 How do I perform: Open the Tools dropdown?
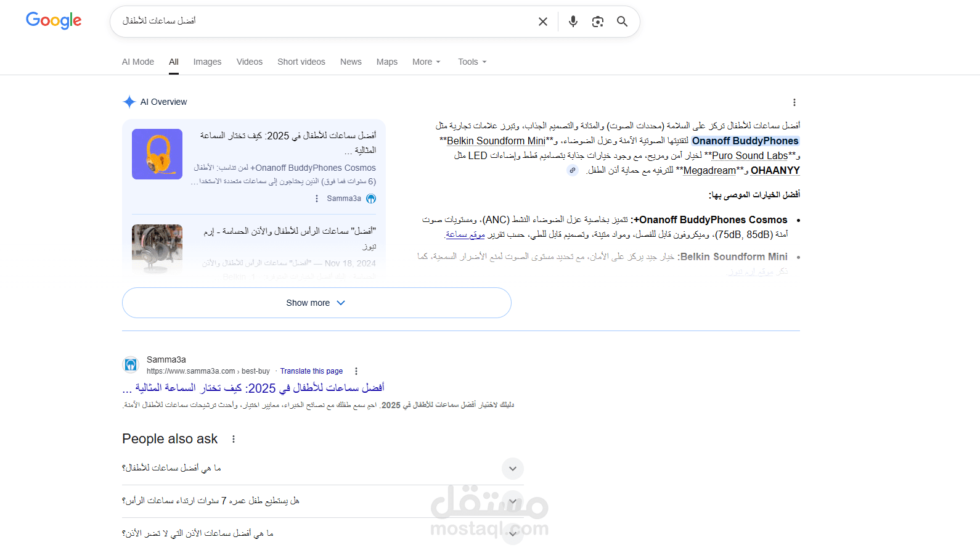[472, 62]
